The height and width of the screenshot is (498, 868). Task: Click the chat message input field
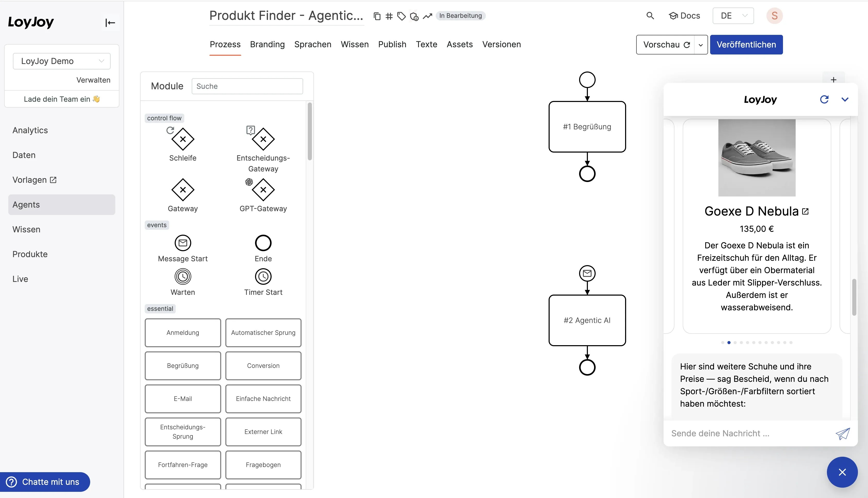[736, 433]
